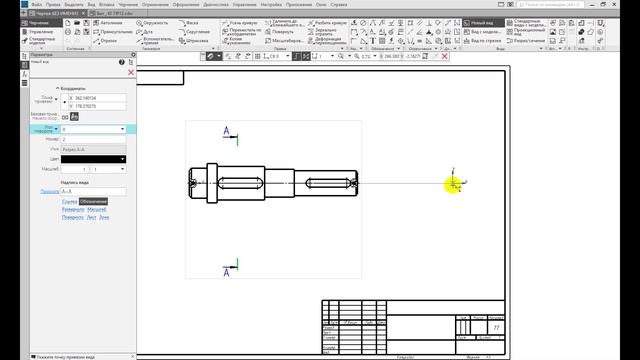640x360 pixels.
Task: Create a new document icon
Action: pyautogui.click(x=68, y=23)
